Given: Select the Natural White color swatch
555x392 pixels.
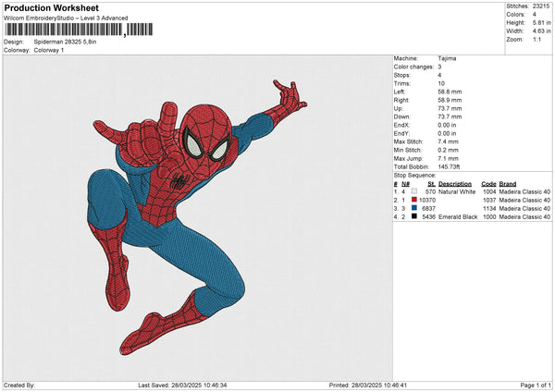Looking at the screenshot, I should [414, 191].
